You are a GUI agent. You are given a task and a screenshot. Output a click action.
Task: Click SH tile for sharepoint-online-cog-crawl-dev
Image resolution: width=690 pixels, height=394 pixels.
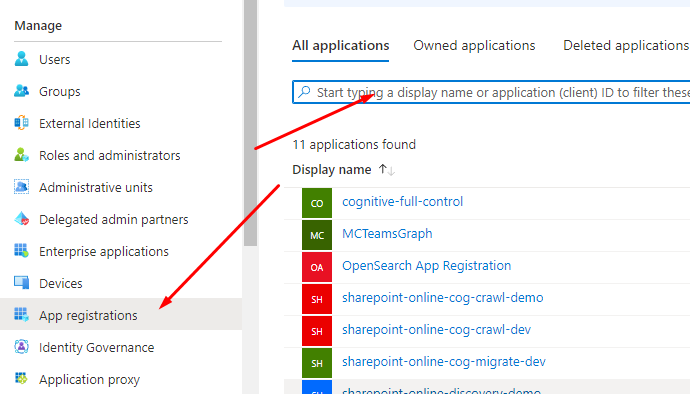pyautogui.click(x=317, y=331)
